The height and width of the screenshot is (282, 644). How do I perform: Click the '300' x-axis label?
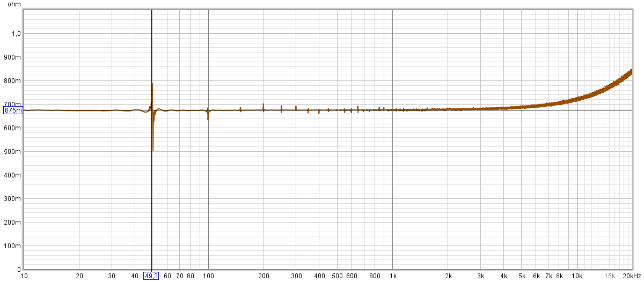[296, 276]
